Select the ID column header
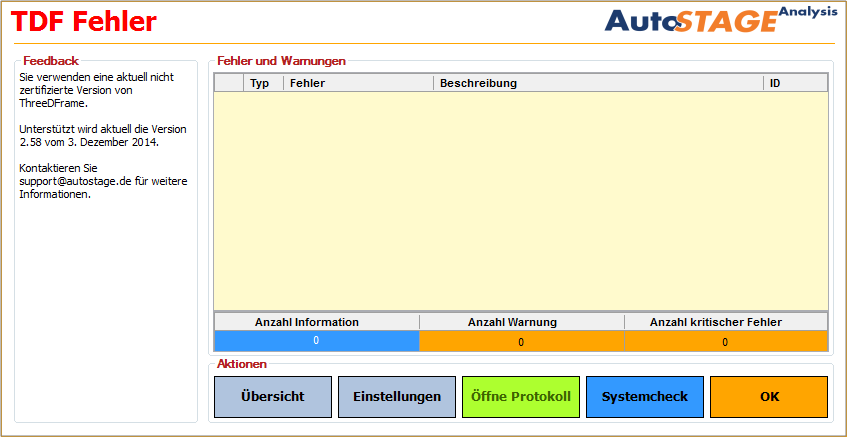 pos(794,83)
